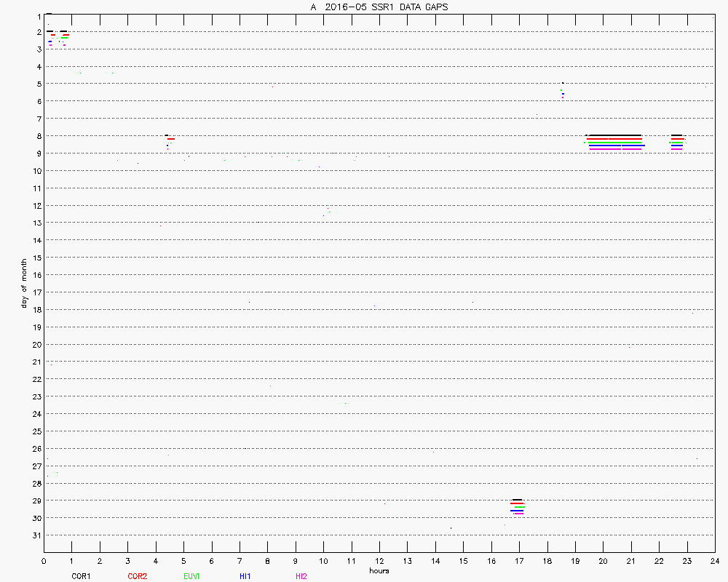Viewport: 728px width, 582px height.
Task: Click the long black data gap bar on day 8
Action: (x=614, y=135)
